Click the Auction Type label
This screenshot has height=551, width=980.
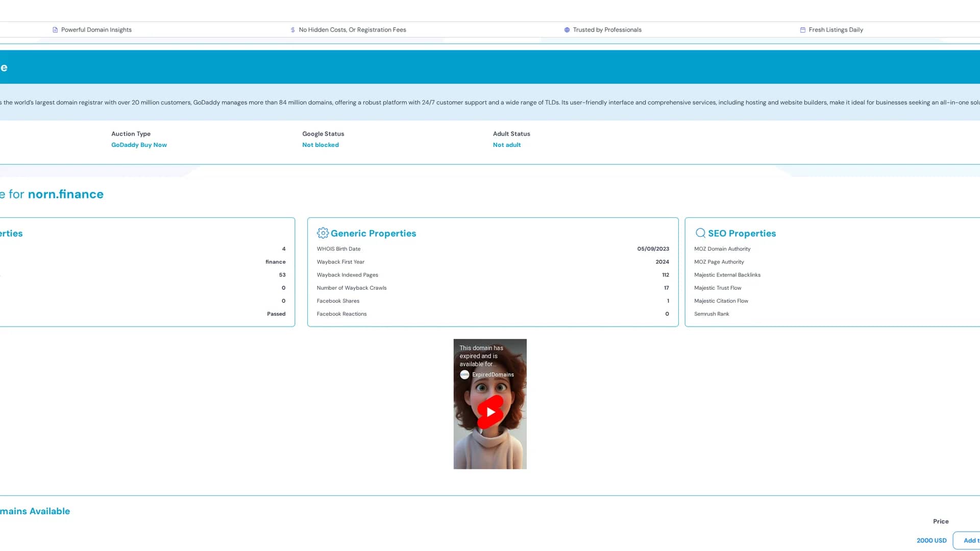coord(131,134)
